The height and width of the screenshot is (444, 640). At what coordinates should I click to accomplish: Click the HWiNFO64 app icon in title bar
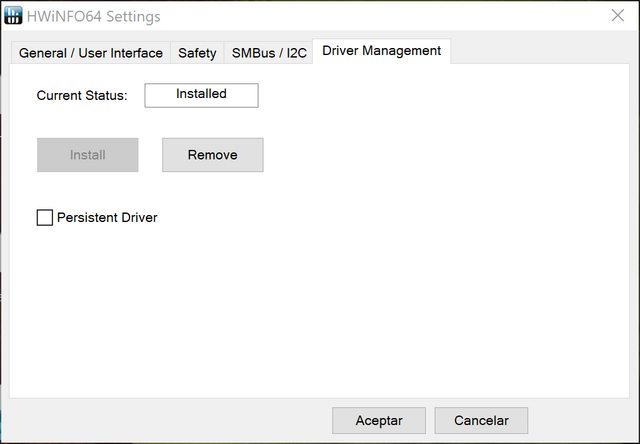click(x=13, y=16)
